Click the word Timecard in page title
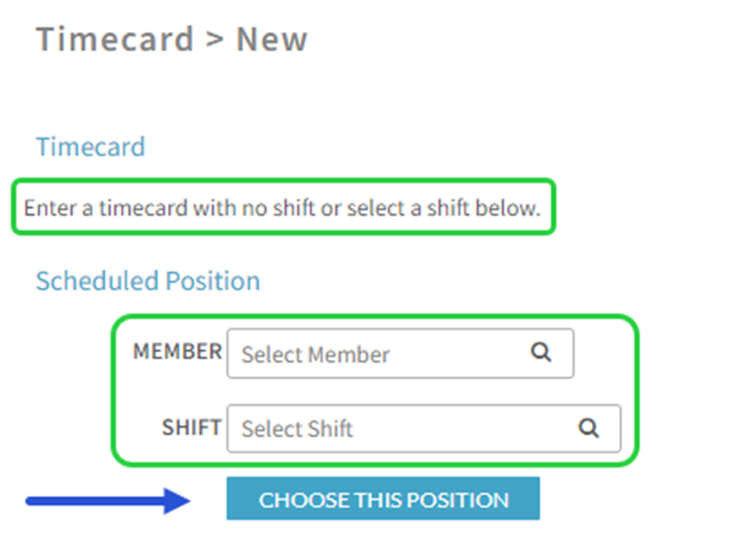The image size is (734, 560). [x=115, y=39]
